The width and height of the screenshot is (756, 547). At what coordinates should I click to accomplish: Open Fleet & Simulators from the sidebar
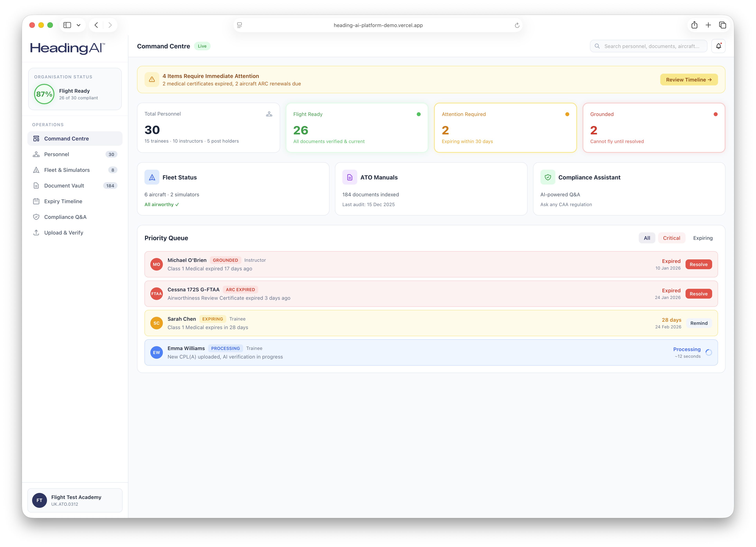point(36,170)
